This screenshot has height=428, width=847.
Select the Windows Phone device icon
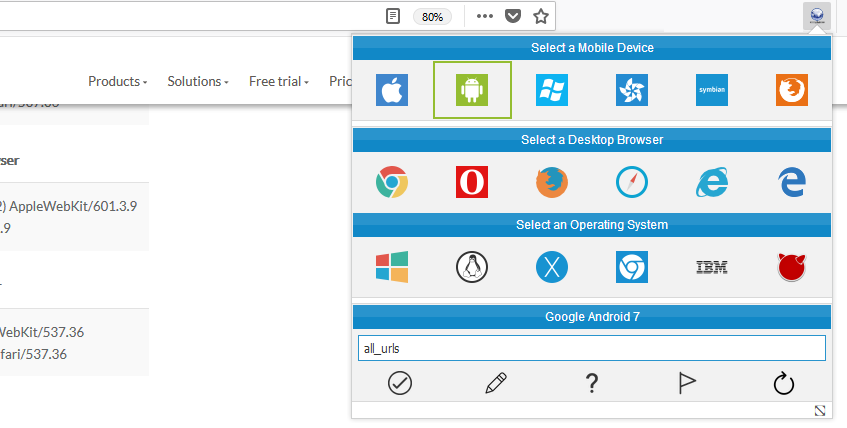551,90
